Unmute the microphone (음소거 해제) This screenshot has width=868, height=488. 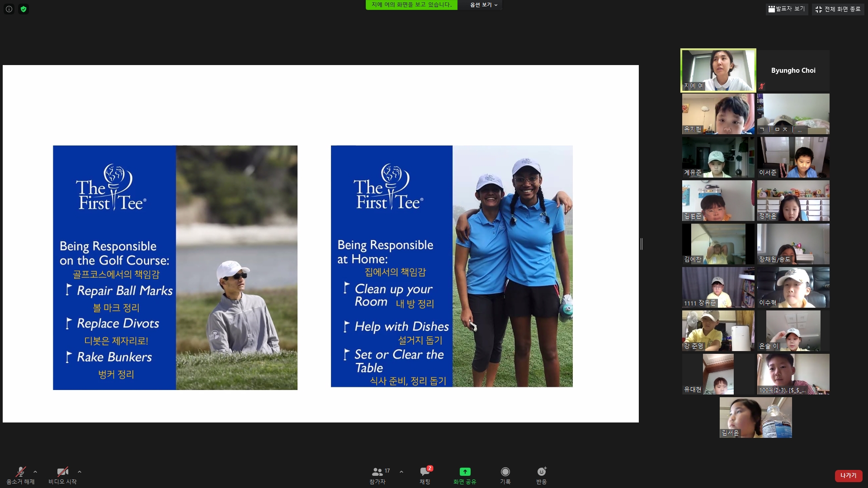tap(20, 472)
